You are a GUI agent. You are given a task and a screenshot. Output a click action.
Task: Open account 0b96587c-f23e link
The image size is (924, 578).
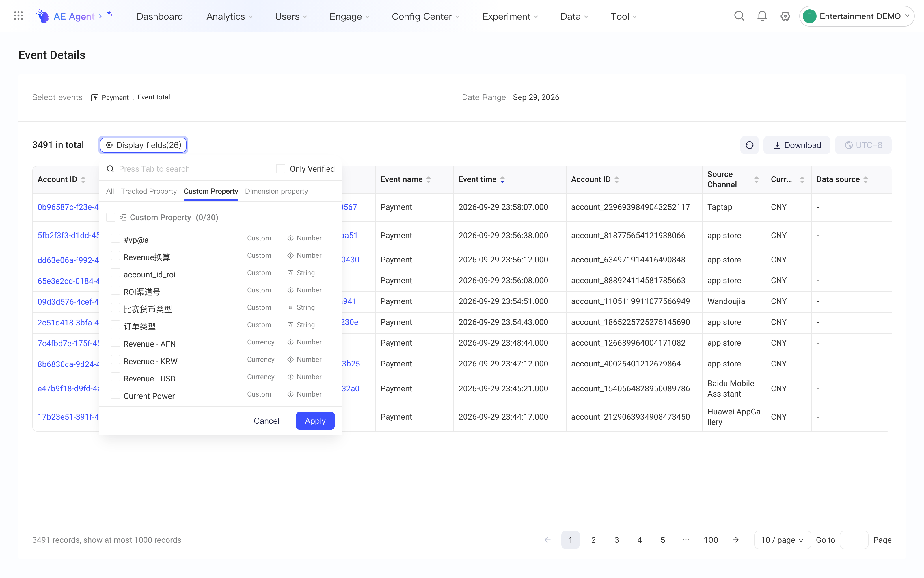[68, 207]
